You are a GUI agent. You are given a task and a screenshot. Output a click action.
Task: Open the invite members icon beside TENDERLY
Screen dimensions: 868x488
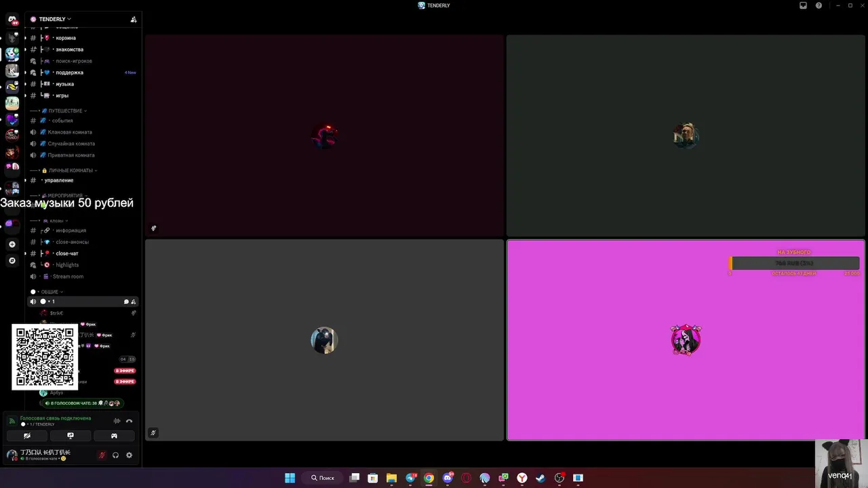[x=134, y=19]
